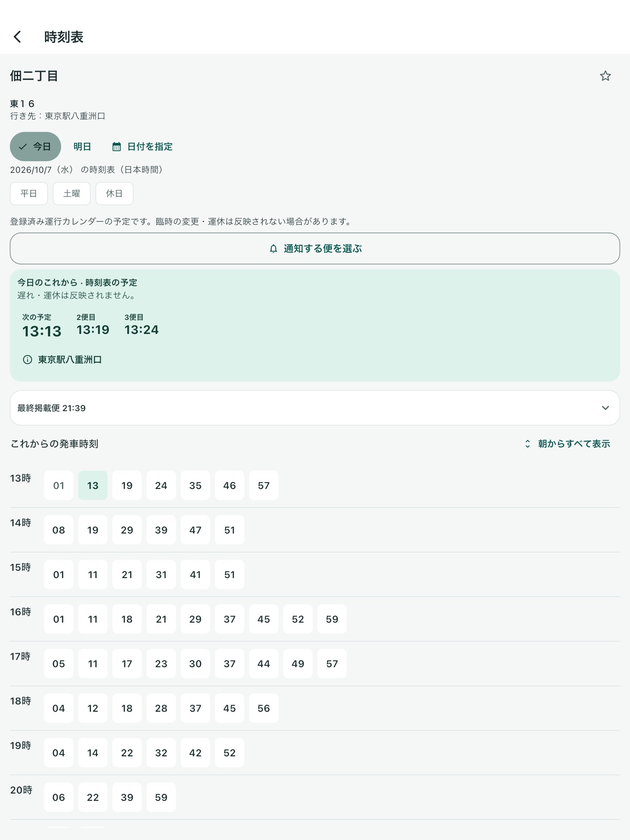
Task: Open the 東京駅八重洲口 destination link
Action: [x=70, y=359]
